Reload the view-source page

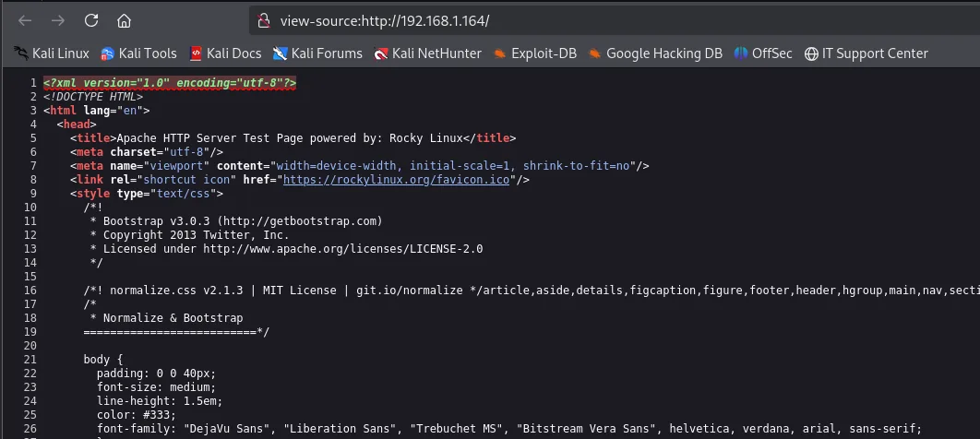coord(91,20)
